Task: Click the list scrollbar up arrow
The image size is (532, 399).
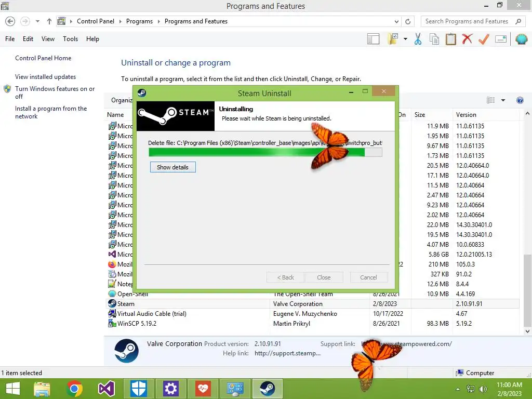Action: [527, 114]
